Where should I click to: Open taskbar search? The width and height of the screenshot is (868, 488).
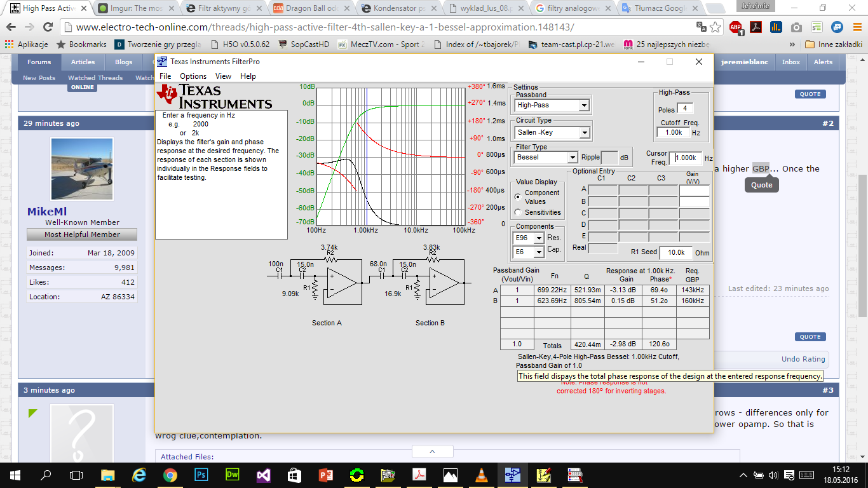pos(46,475)
